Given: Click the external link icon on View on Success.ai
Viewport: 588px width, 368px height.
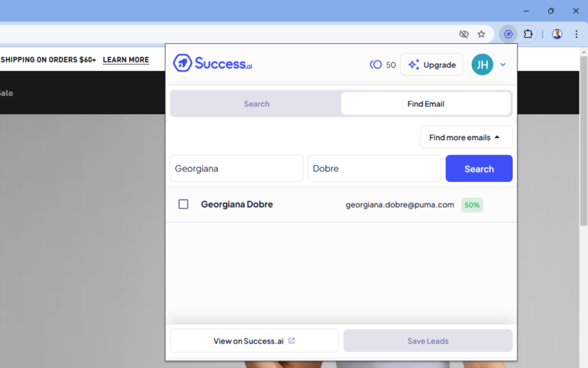Looking at the screenshot, I should [x=291, y=340].
